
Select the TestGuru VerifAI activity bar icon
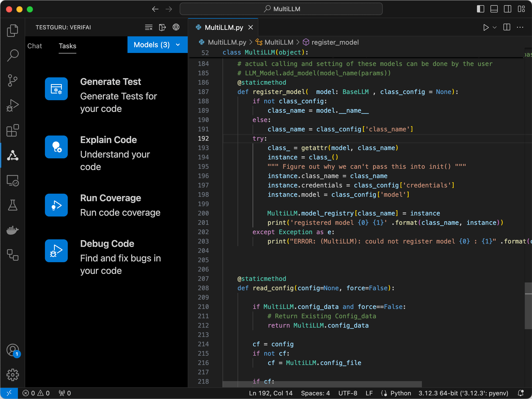[x=12, y=155]
